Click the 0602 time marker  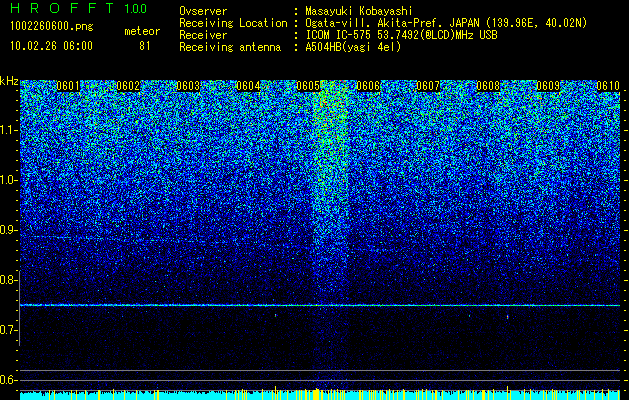(128, 86)
